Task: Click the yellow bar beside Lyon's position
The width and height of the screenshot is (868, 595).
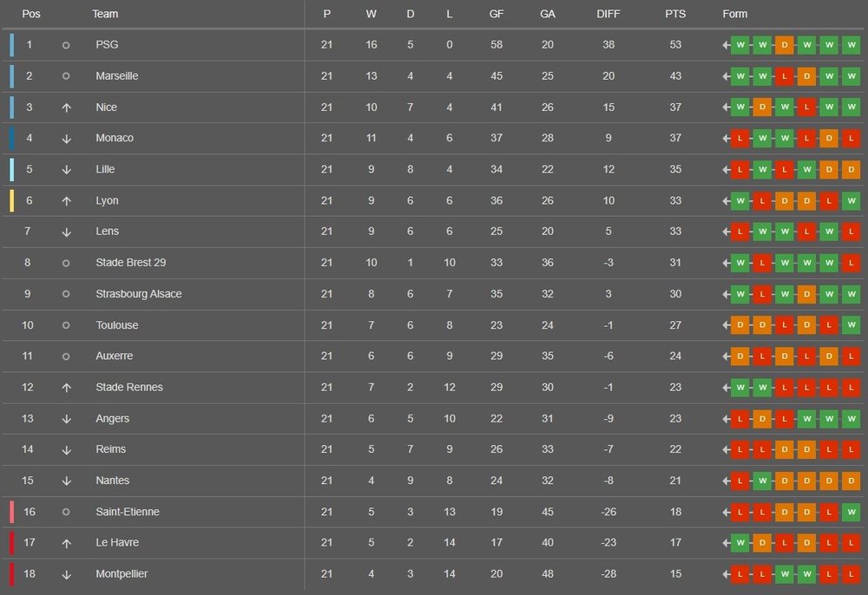Action: (11, 200)
